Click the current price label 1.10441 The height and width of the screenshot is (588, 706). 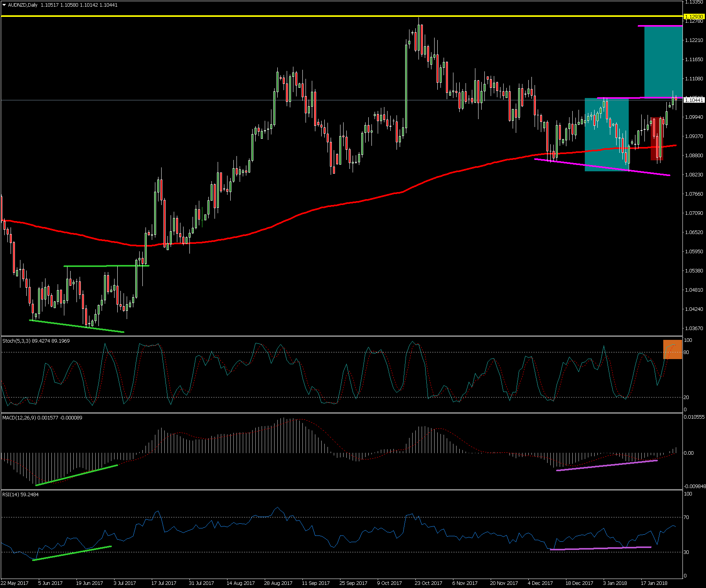(x=693, y=100)
